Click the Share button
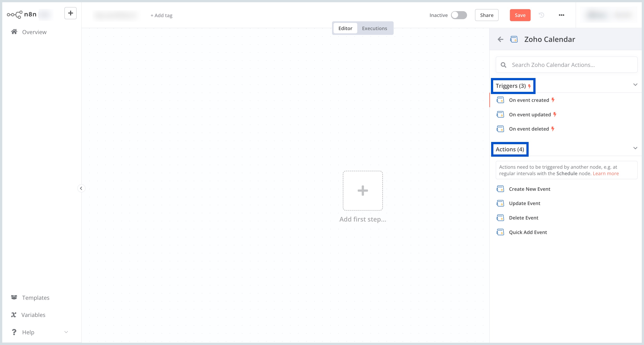This screenshot has width=644, height=345. (486, 15)
